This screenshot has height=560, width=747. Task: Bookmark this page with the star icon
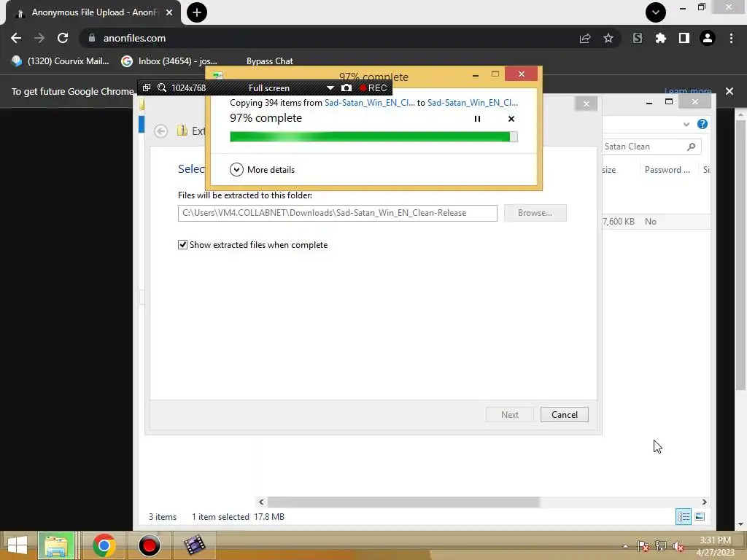(608, 38)
